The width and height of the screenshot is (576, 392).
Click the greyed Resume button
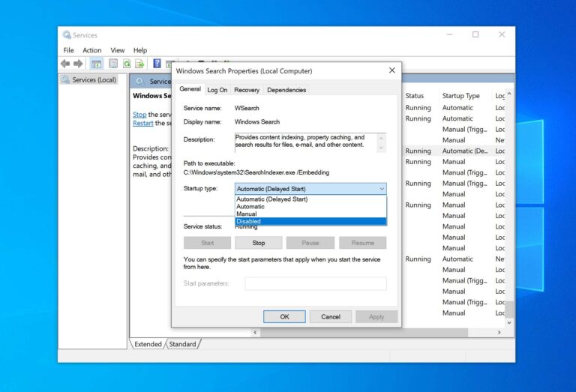coord(362,243)
